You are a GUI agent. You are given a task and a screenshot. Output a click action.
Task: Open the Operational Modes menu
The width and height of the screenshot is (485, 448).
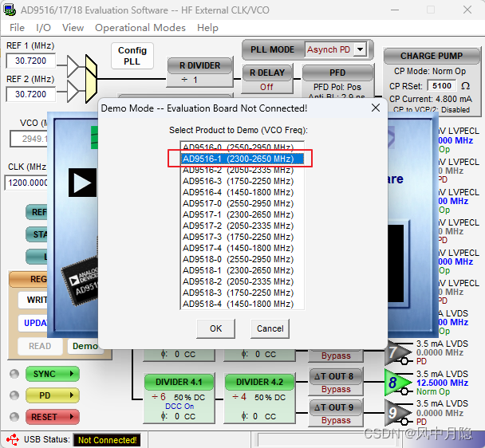point(140,28)
